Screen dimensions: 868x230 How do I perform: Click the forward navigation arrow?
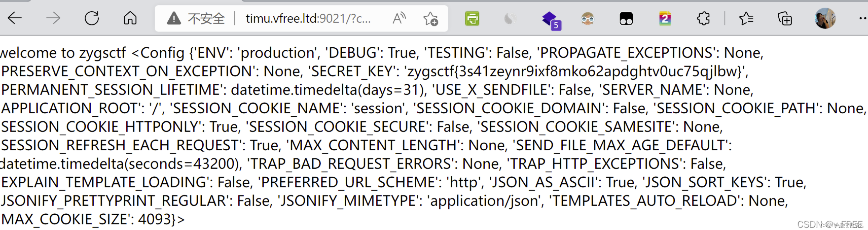point(53,18)
